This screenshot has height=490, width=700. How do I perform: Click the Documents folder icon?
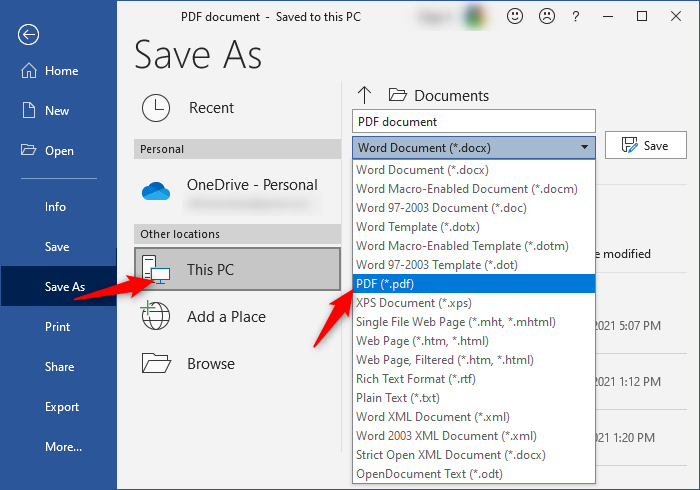coord(397,95)
